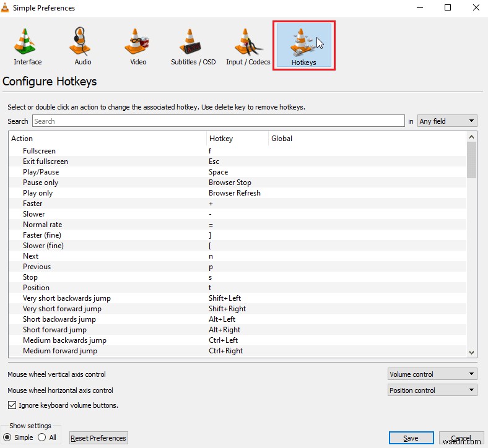Sort by Action column header
This screenshot has height=448, width=488.
(x=107, y=139)
